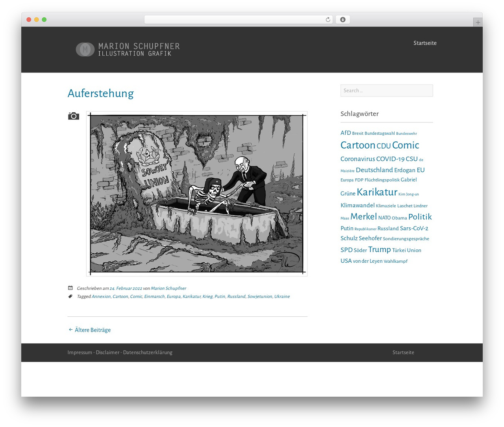Screen dimensions: 504x427
Task: Open the Impressum footer link
Action: coord(80,353)
